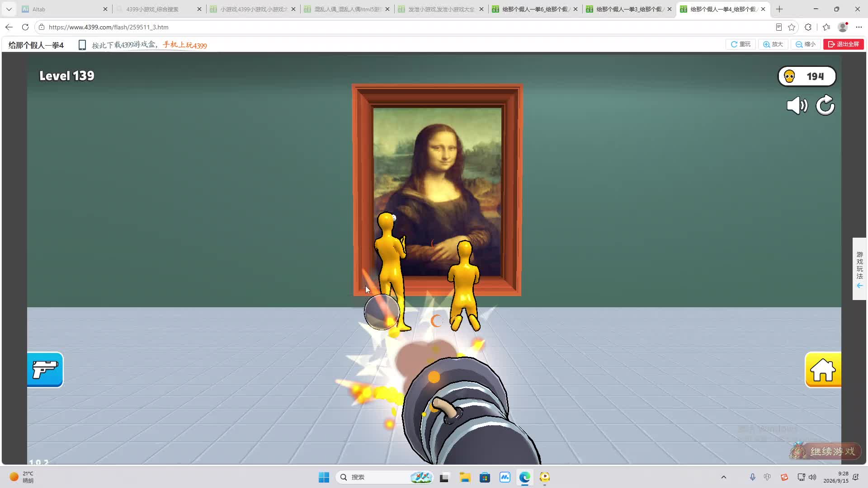868x488 pixels.
Task: Open Task View on the taskbar
Action: pos(444,477)
